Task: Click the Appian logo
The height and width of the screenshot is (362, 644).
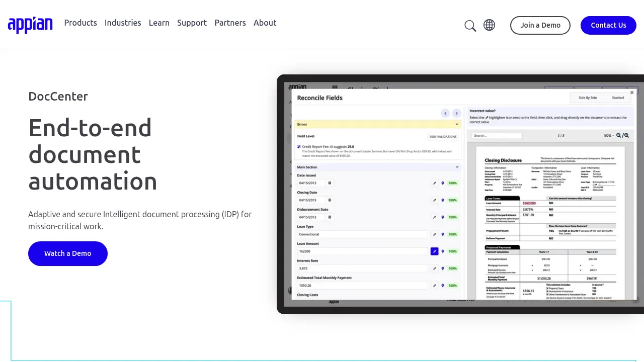Action: [x=30, y=25]
